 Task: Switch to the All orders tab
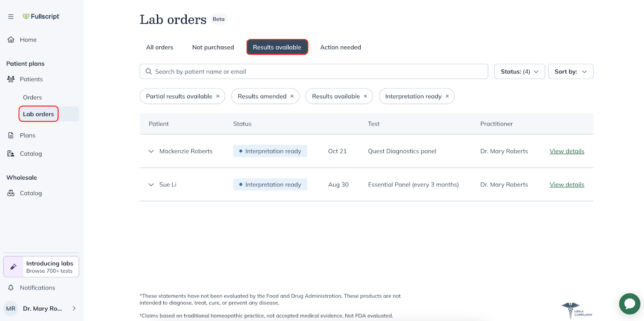[159, 47]
